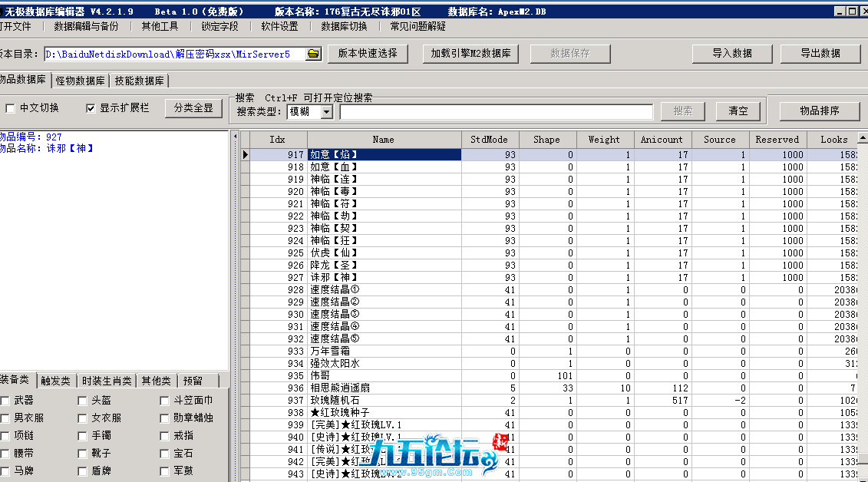The height and width of the screenshot is (482, 868).
Task: Open the 数据编辑与备份 menu
Action: click(86, 26)
